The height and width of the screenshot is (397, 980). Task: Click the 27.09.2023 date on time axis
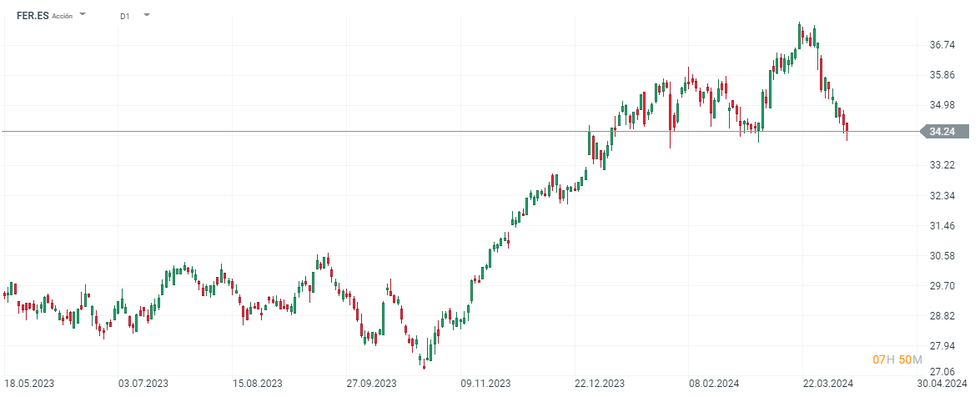[371, 384]
